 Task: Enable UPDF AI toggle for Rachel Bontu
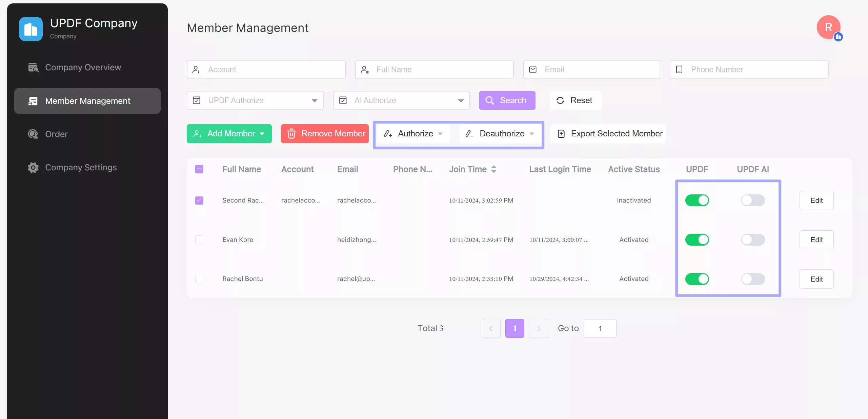pyautogui.click(x=753, y=279)
